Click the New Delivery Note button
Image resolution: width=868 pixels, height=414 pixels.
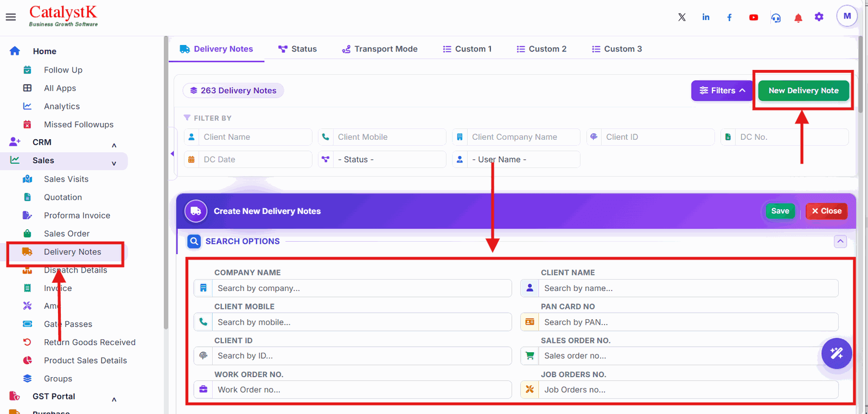(x=803, y=90)
